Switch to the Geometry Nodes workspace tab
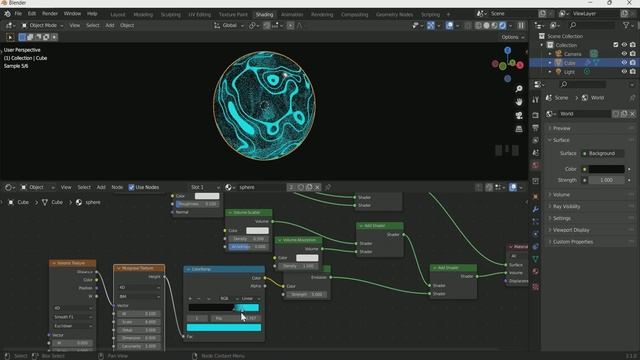This screenshot has width=640, height=360. click(394, 14)
